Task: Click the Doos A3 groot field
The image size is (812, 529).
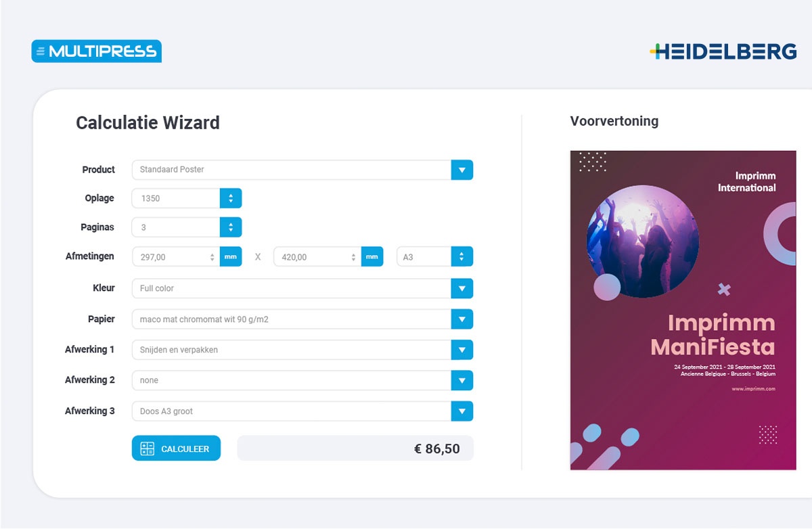Action: 292,411
